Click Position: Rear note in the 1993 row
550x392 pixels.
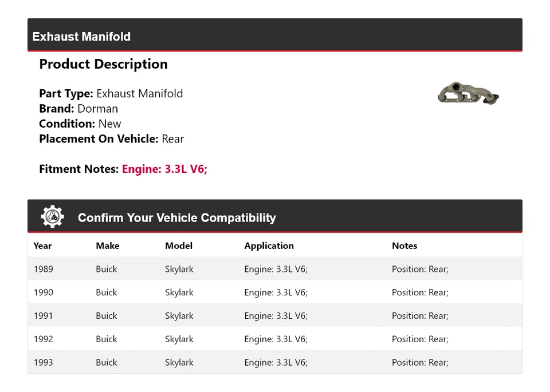pyautogui.click(x=420, y=362)
